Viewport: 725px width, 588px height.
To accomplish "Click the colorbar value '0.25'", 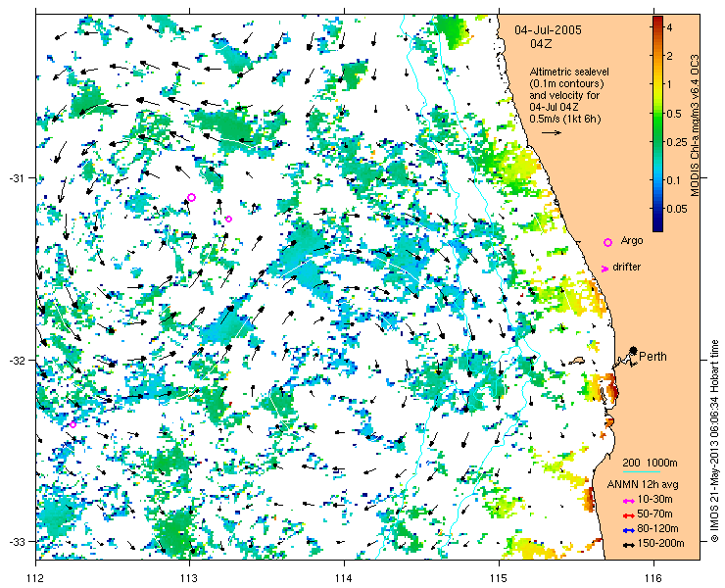I will [675, 142].
